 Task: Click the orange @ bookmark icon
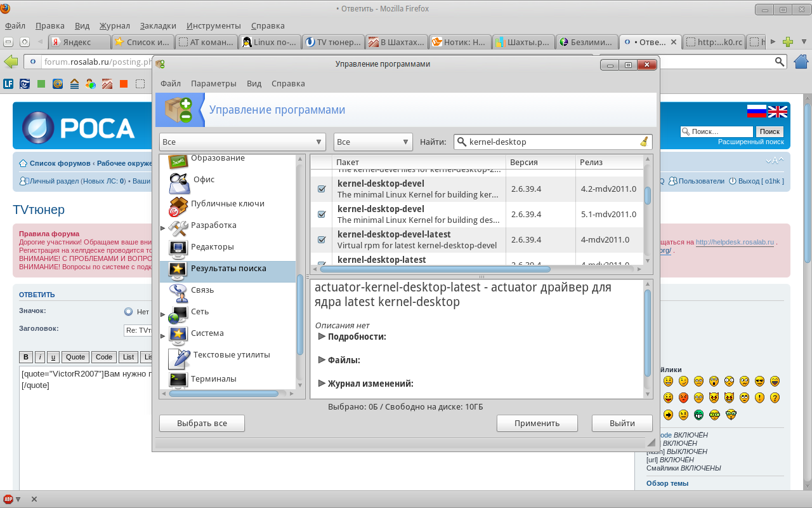[58, 83]
